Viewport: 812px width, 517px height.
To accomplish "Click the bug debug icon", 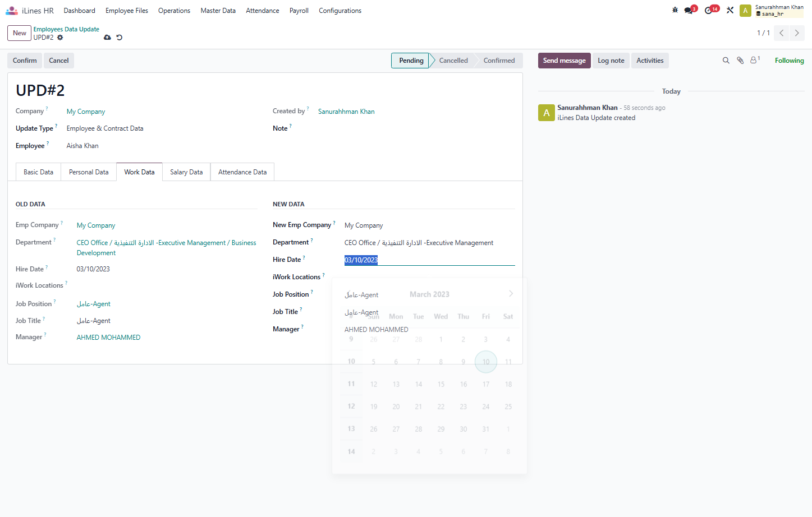I will pyautogui.click(x=675, y=10).
